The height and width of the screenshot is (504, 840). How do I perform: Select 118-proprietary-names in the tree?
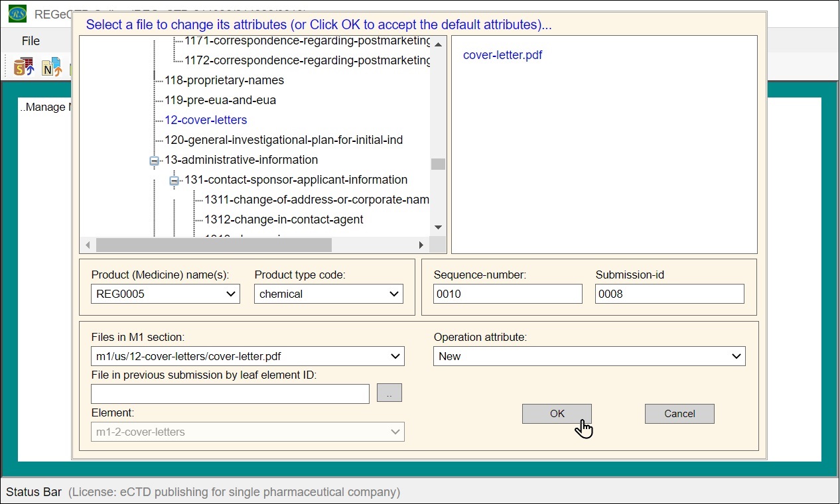224,80
